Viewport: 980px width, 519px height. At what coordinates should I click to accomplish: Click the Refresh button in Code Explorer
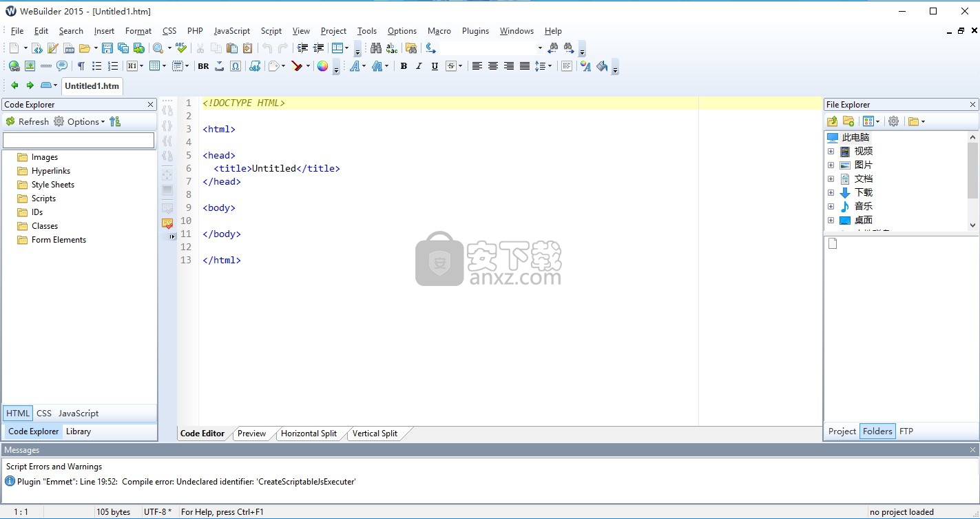tap(28, 121)
